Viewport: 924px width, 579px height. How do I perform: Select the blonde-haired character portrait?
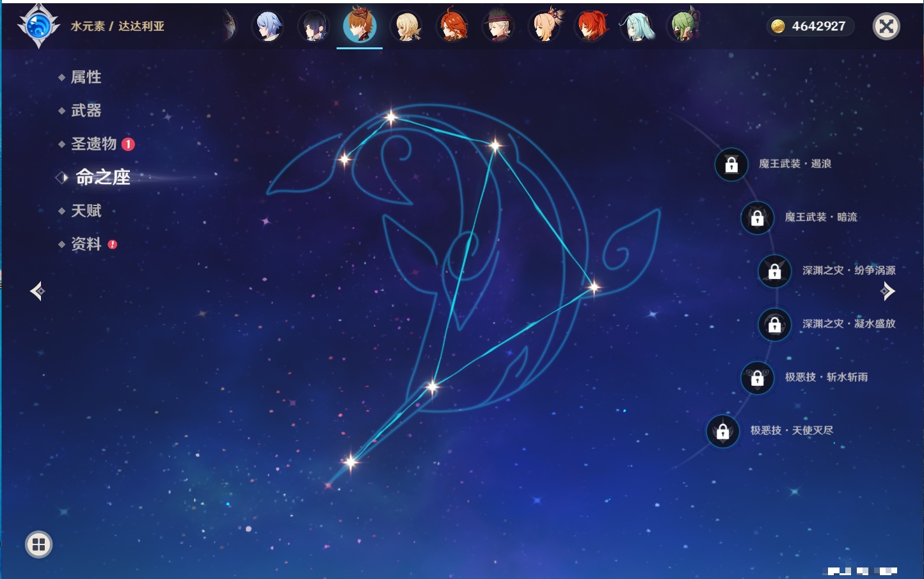tap(406, 26)
